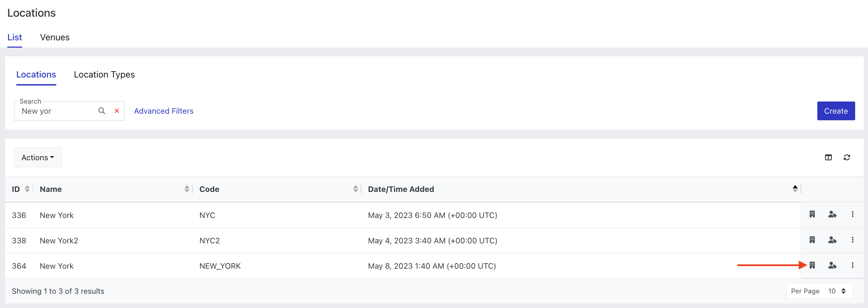Sort by the Name column arrows
This screenshot has width=868, height=308.
coord(187,189)
